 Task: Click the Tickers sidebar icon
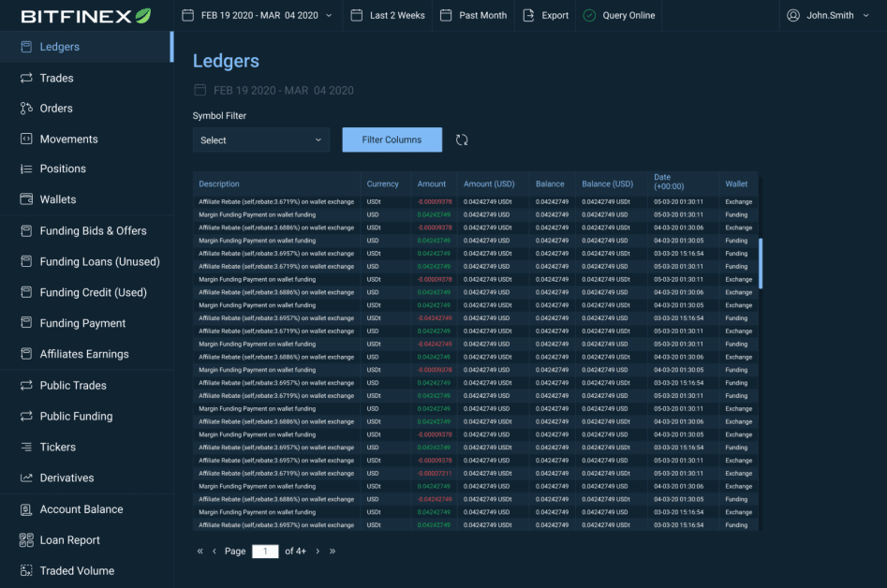pos(26,447)
